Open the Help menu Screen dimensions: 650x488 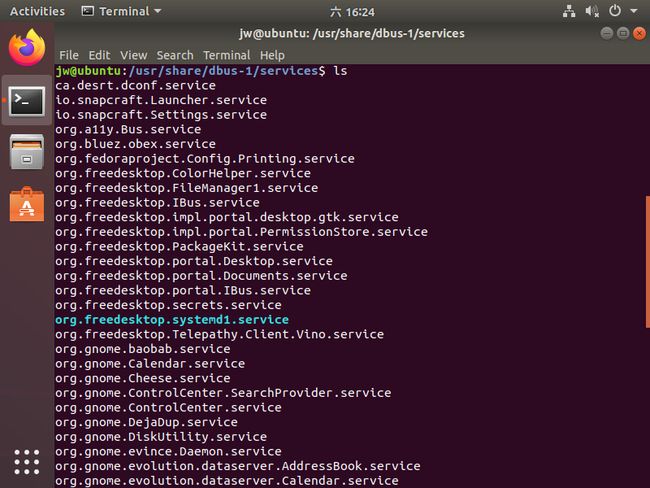coord(272,55)
